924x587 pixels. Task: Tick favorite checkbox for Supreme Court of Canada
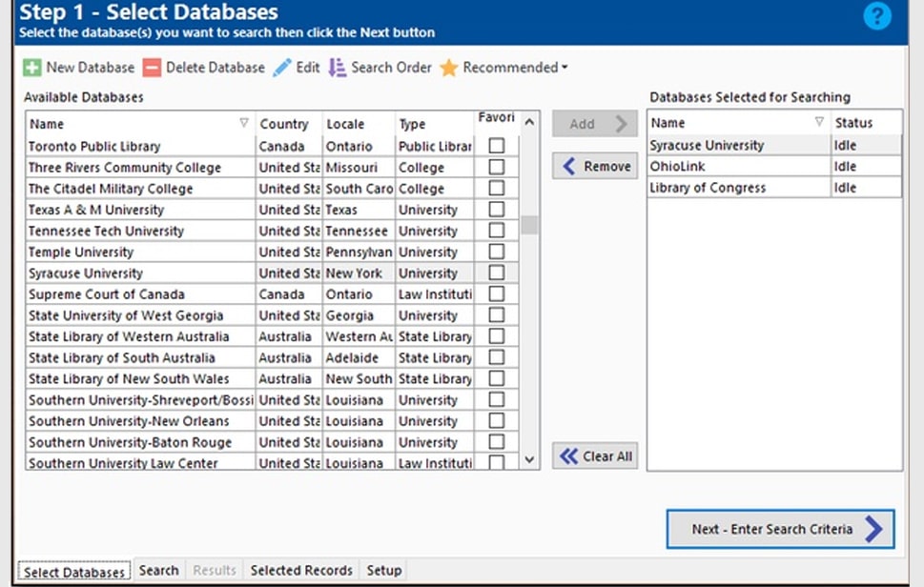point(497,293)
